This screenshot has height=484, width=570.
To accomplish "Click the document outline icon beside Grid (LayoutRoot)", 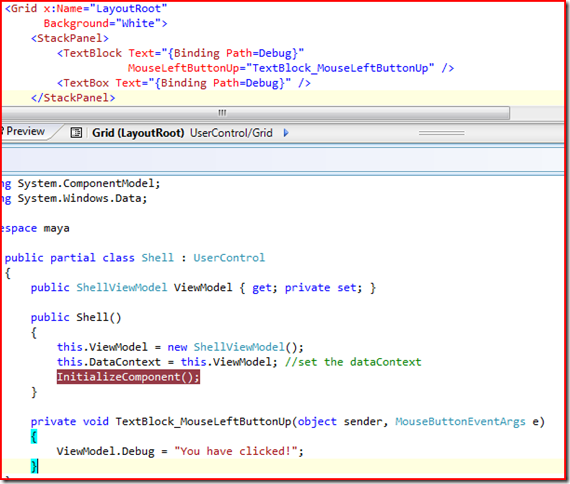I will coord(76,133).
